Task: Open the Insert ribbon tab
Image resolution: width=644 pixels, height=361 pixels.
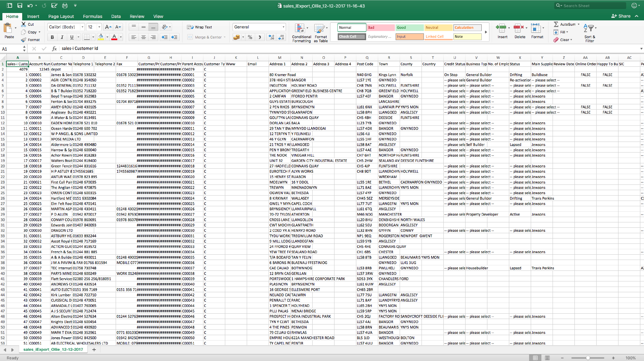Action: (33, 16)
